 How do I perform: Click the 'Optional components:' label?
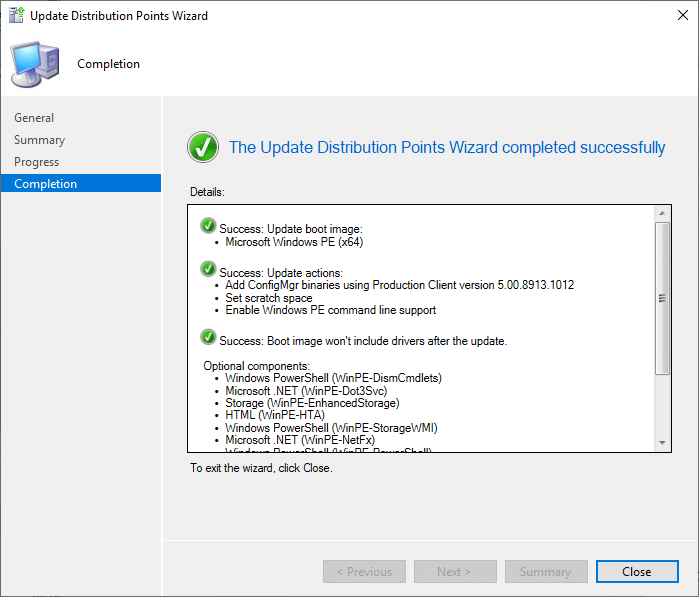tap(256, 366)
